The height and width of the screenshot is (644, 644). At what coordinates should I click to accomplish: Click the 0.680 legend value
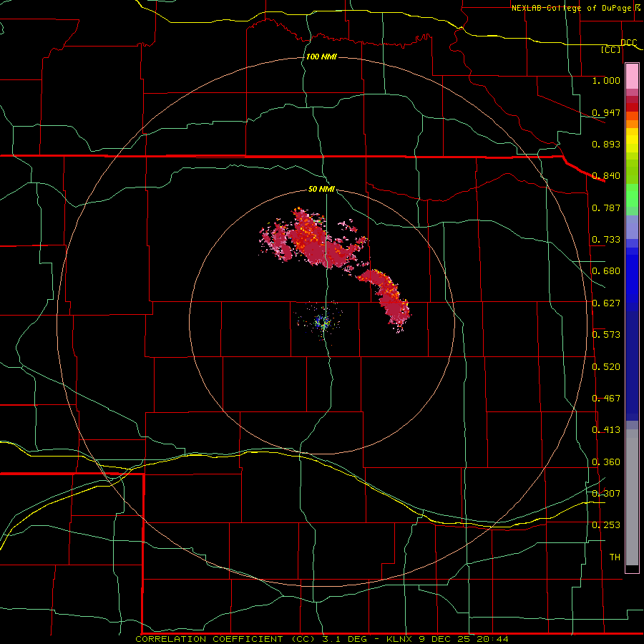[x=606, y=271]
